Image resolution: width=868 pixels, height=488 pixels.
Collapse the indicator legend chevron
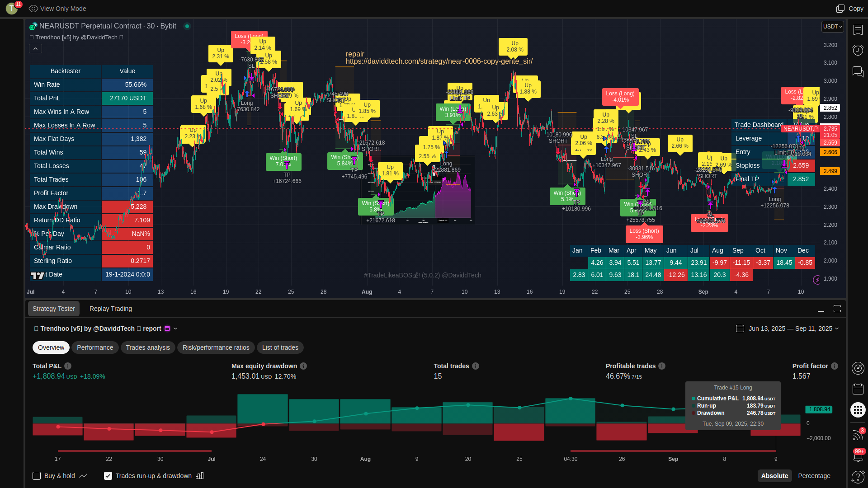36,49
